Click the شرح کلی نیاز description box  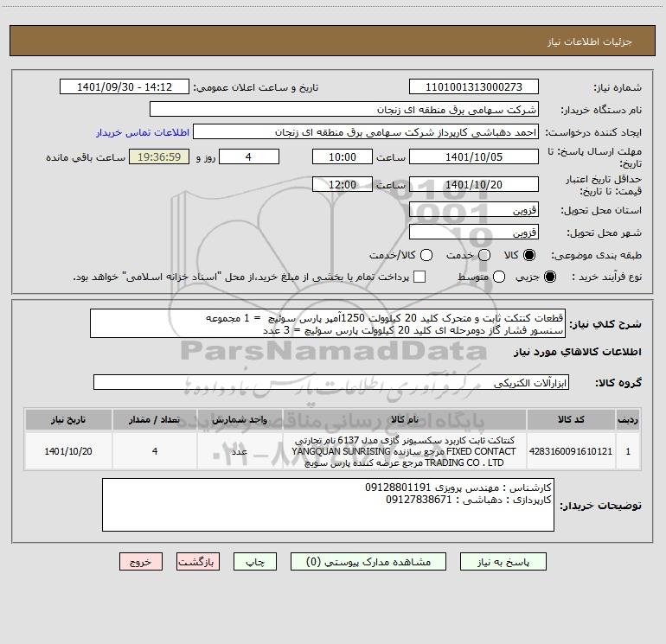tap(328, 324)
